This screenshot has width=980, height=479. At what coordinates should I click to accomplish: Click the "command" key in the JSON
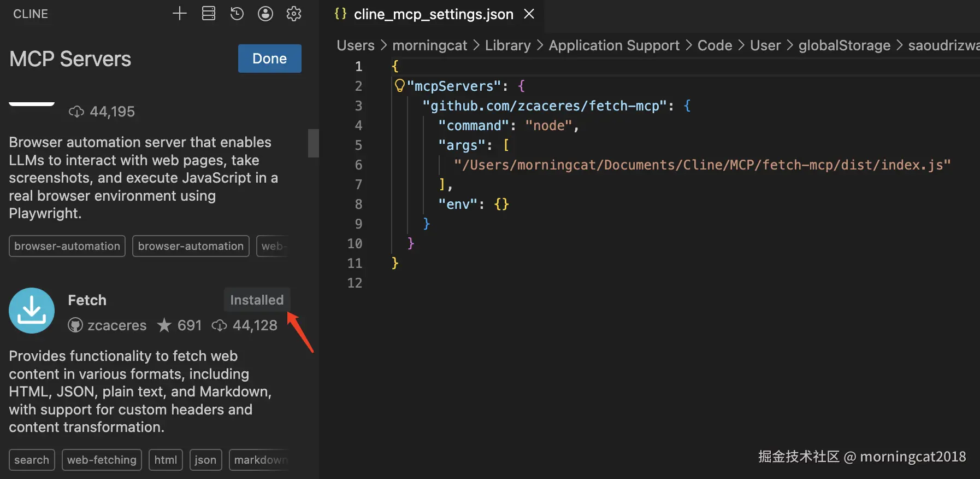[474, 126]
